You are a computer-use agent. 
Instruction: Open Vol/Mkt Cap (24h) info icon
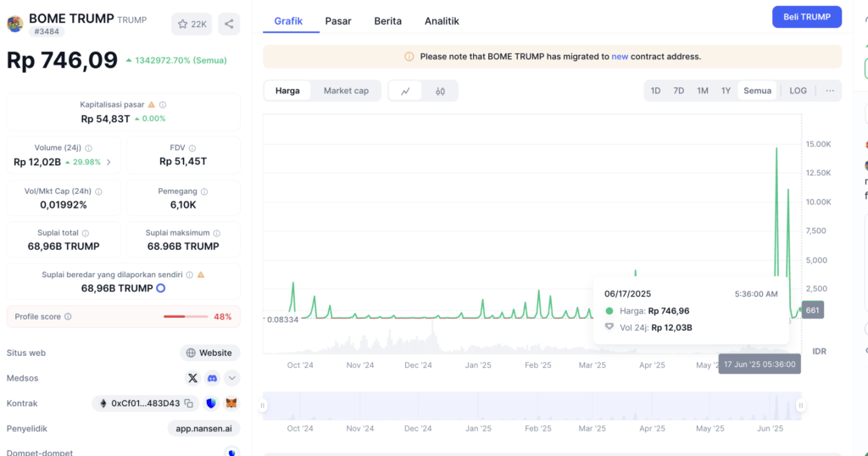(x=98, y=192)
